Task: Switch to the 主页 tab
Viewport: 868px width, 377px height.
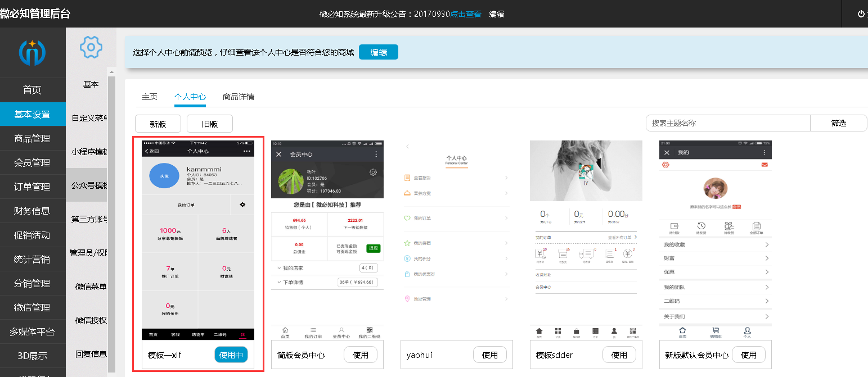Action: point(150,97)
